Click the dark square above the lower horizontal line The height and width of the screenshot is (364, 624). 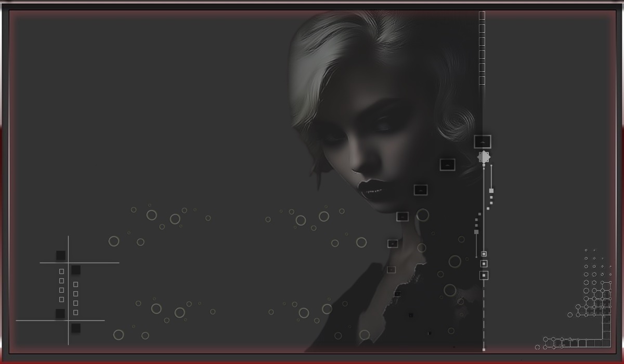60,314
